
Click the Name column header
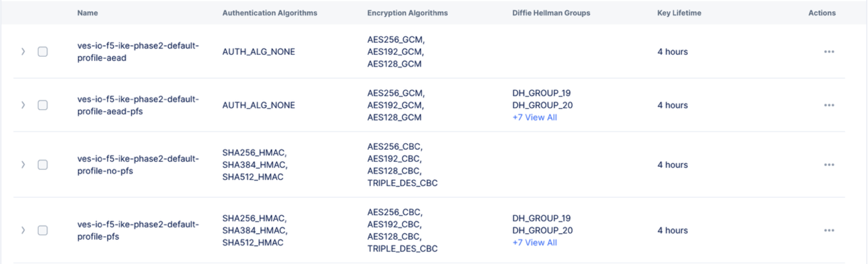[87, 13]
